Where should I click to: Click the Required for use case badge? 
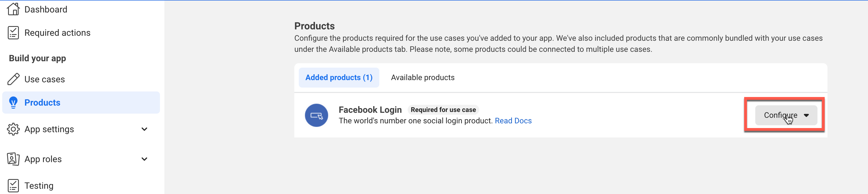443,109
